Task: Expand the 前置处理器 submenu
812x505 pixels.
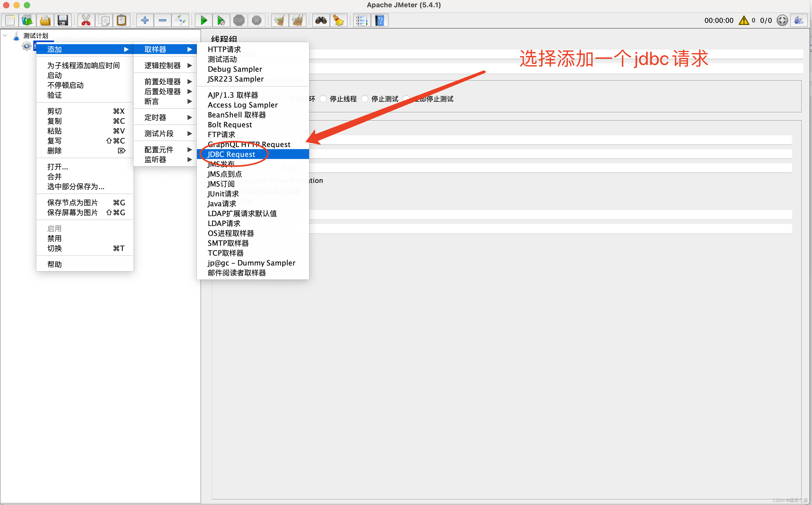Action: [165, 82]
